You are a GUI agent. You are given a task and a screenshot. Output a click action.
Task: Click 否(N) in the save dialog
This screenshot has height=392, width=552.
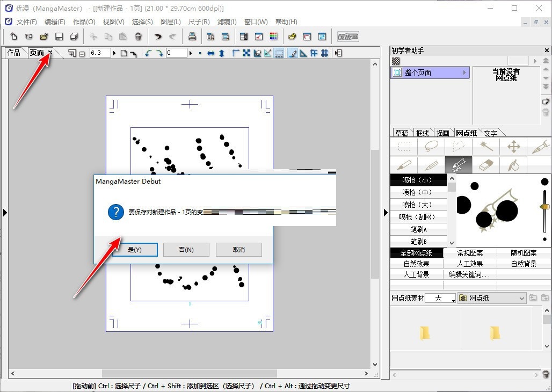(186, 250)
